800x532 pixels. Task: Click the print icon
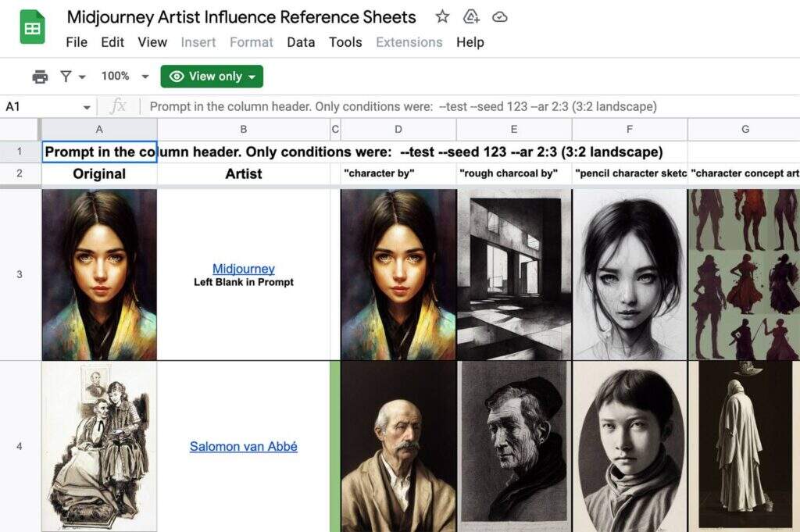pos(40,76)
